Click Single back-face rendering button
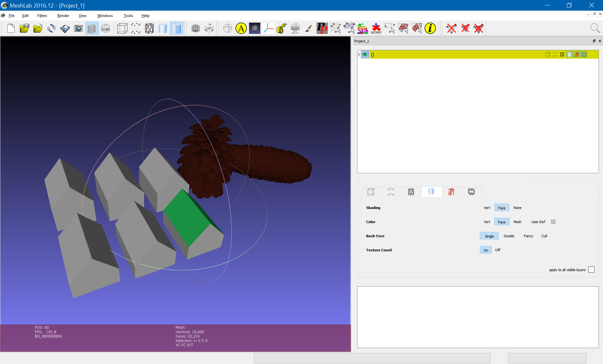 [x=489, y=236]
